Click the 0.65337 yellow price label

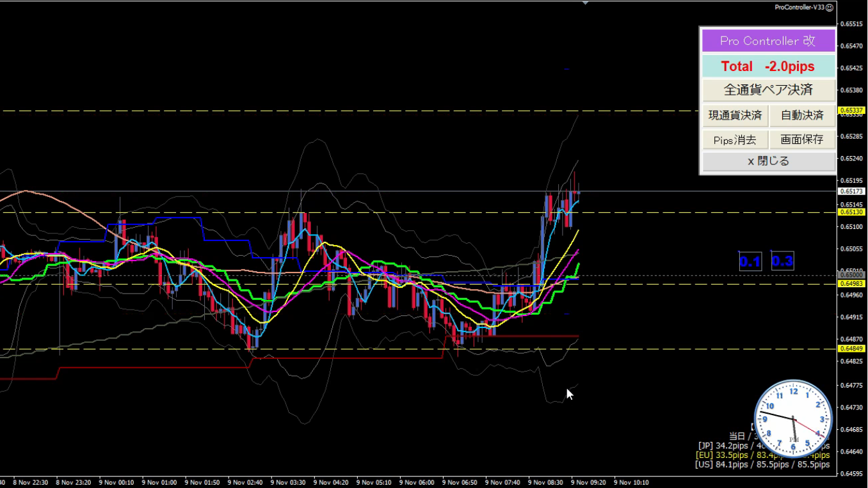click(852, 111)
